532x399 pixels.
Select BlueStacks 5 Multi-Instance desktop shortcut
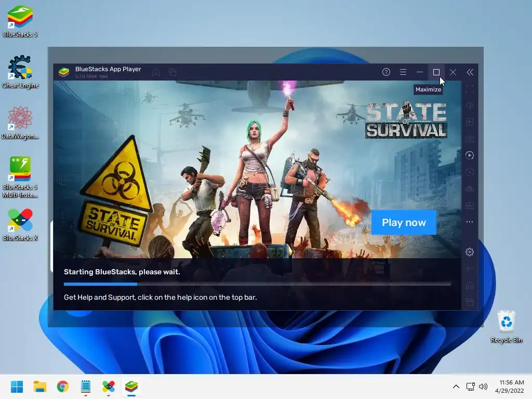(x=20, y=177)
